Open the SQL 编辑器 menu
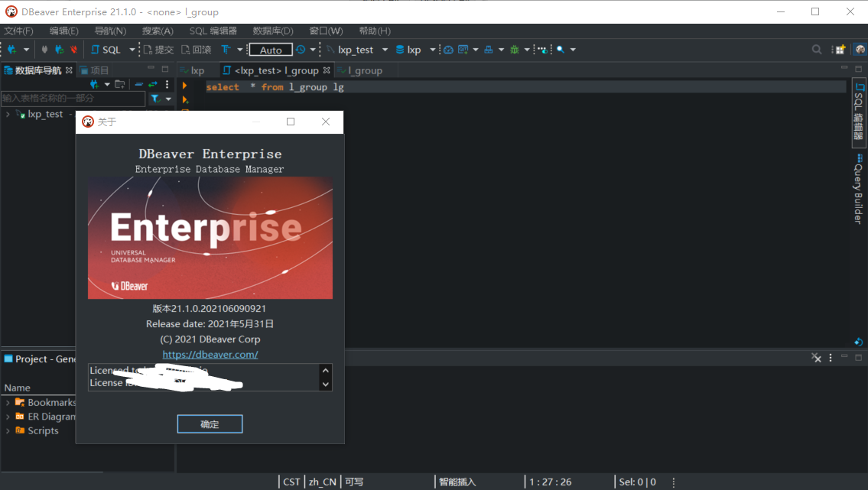This screenshot has height=490, width=868. coord(213,31)
